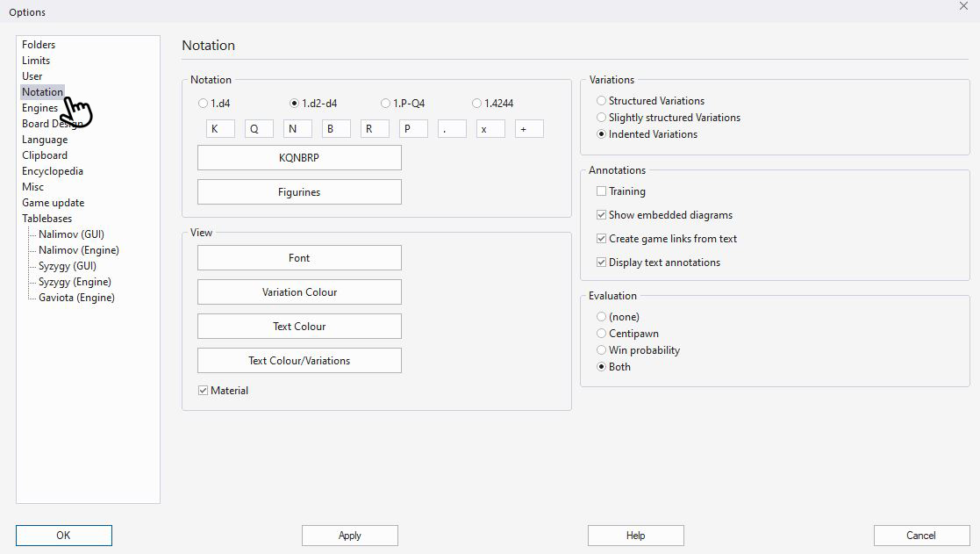Image resolution: width=980 pixels, height=554 pixels.
Task: Set Evaluation to (none)
Action: pos(619,317)
